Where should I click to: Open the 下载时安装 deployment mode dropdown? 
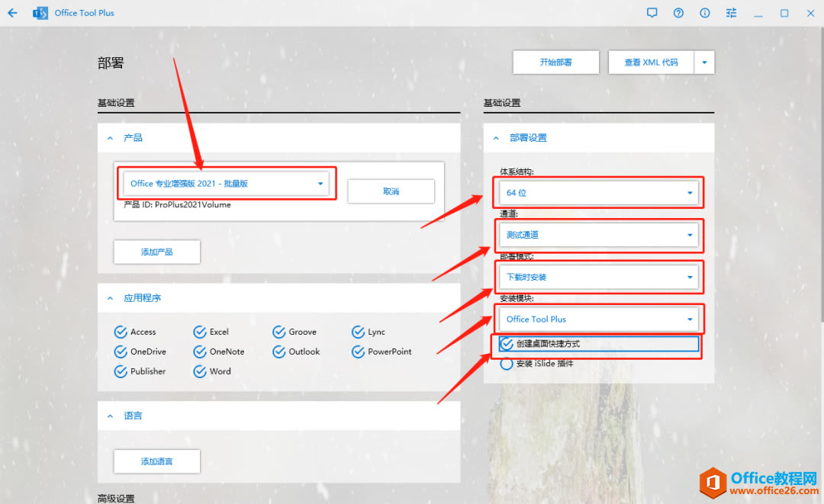(x=599, y=278)
